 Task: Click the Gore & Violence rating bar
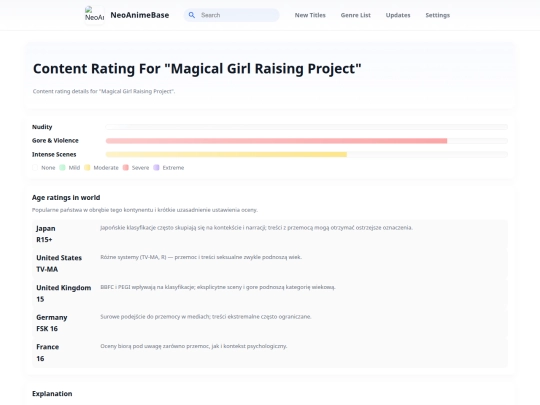pyautogui.click(x=307, y=141)
